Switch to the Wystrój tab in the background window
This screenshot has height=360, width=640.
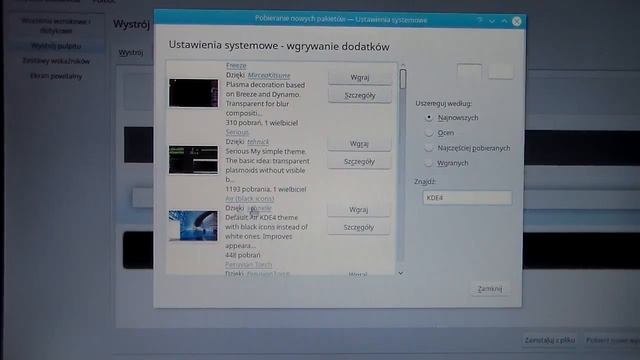click(x=131, y=53)
